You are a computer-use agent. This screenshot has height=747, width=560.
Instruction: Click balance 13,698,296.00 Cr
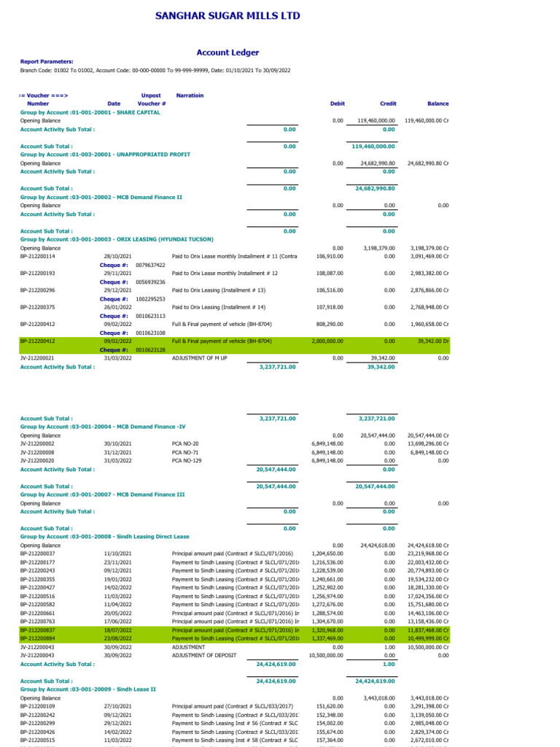tap(428, 444)
